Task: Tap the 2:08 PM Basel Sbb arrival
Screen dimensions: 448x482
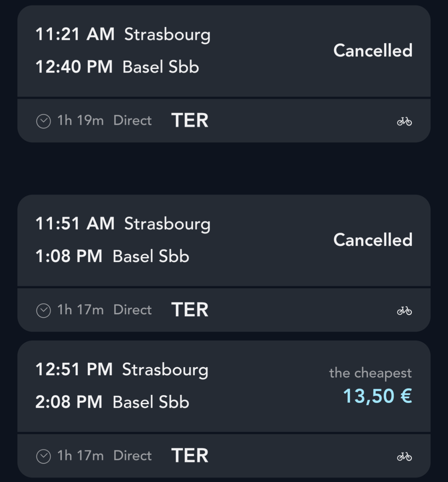Action: point(112,402)
